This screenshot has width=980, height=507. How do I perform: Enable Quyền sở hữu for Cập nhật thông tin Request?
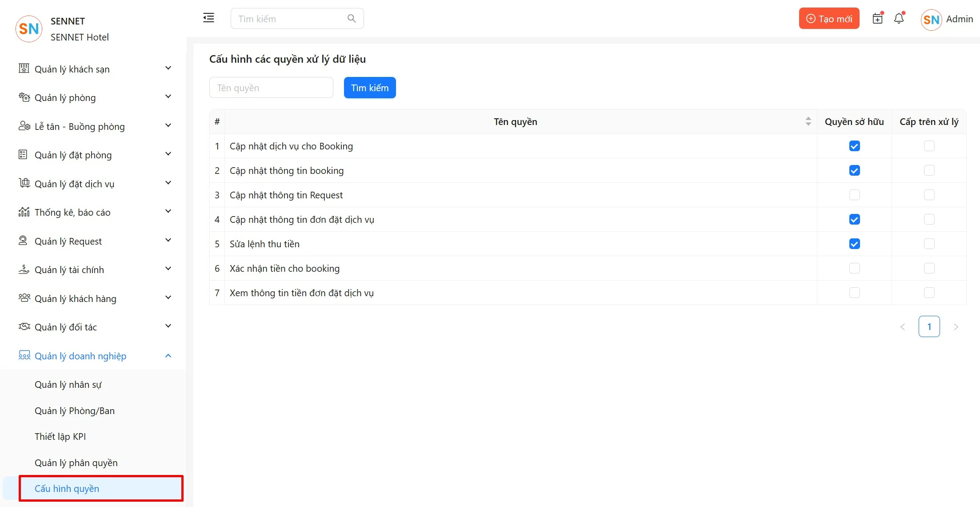coord(854,195)
